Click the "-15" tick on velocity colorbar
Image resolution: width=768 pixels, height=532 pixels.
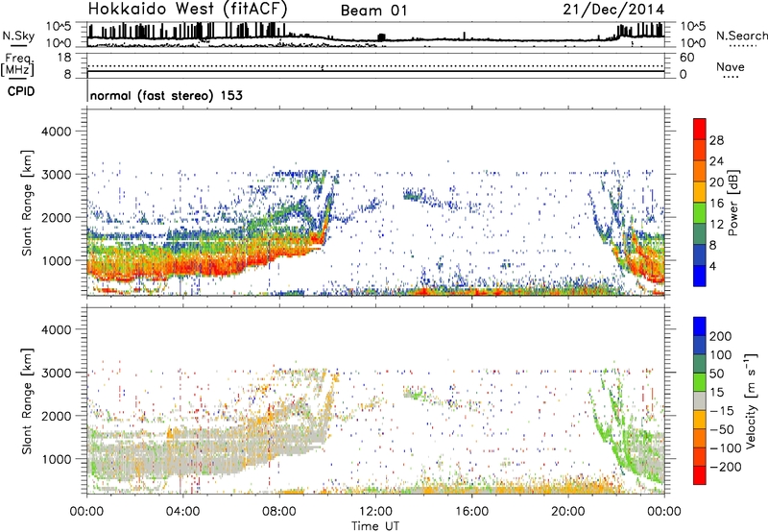(722, 410)
